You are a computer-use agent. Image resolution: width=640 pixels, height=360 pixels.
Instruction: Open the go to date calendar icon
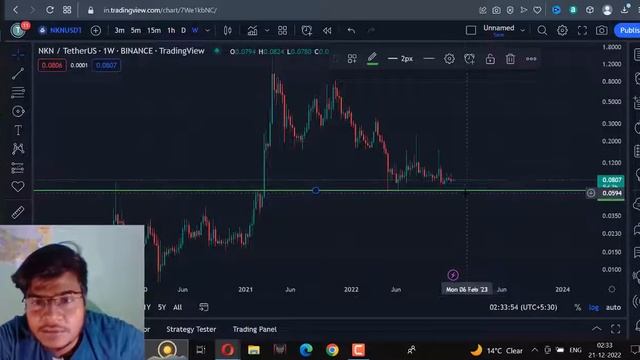point(203,307)
